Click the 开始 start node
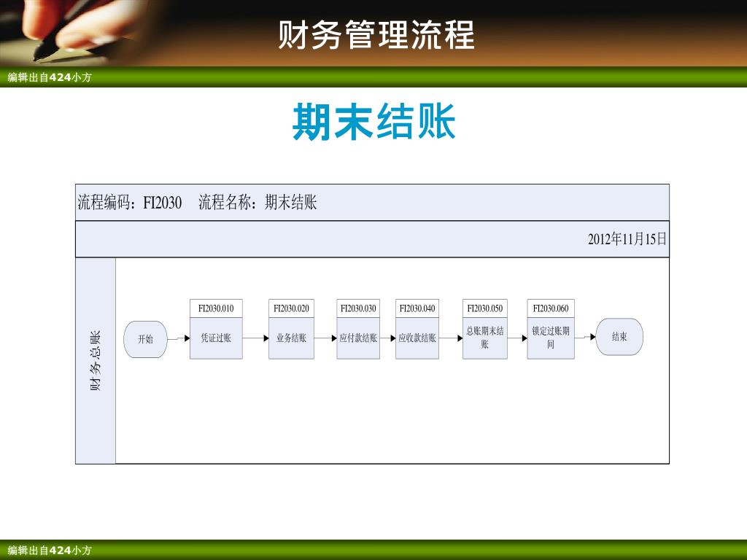Screen dimensions: 747x560 [x=145, y=339]
